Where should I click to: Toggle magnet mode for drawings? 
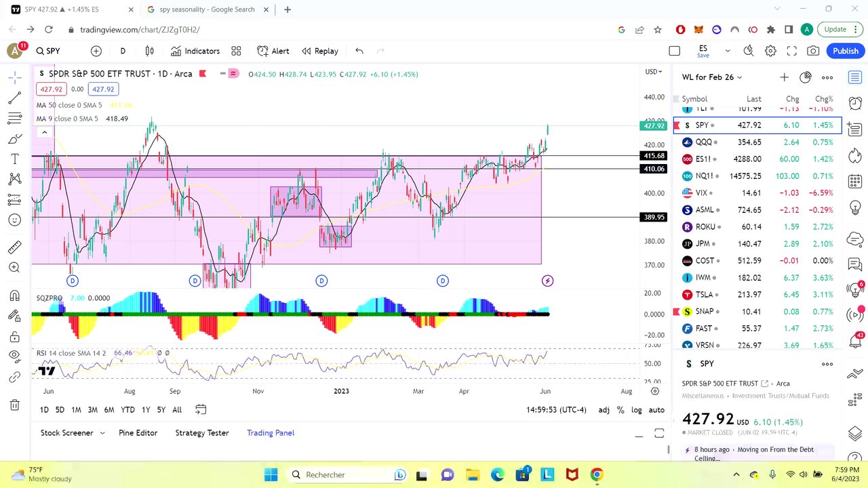(x=14, y=296)
